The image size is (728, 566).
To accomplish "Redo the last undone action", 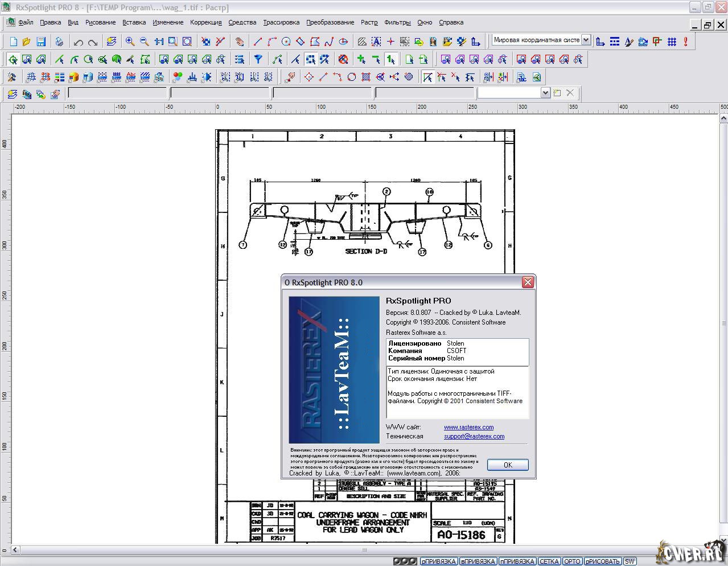I will (x=92, y=42).
